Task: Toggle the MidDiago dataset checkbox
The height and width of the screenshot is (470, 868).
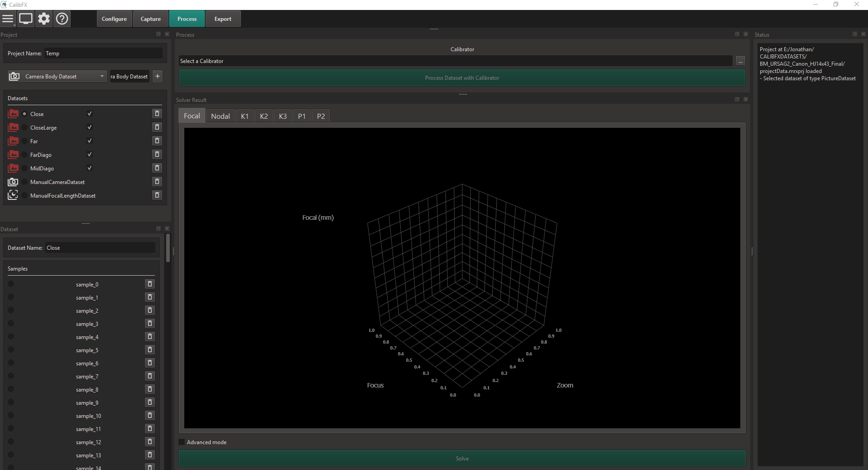Action: click(90, 168)
